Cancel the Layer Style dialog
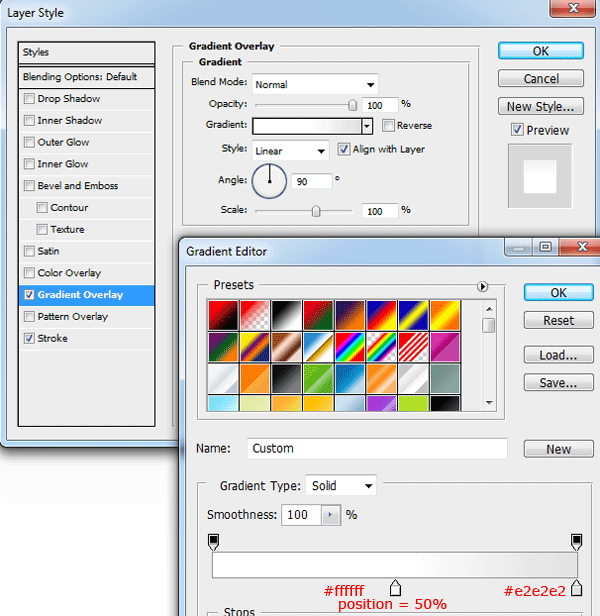This screenshot has height=616, width=600. click(x=541, y=79)
